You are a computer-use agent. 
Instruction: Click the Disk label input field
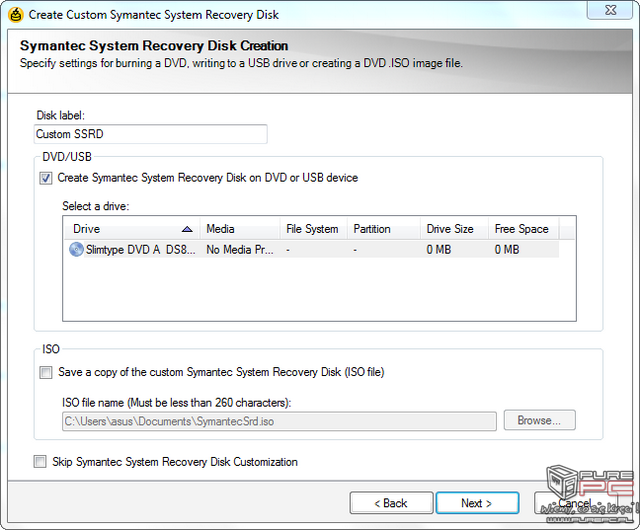tap(151, 134)
